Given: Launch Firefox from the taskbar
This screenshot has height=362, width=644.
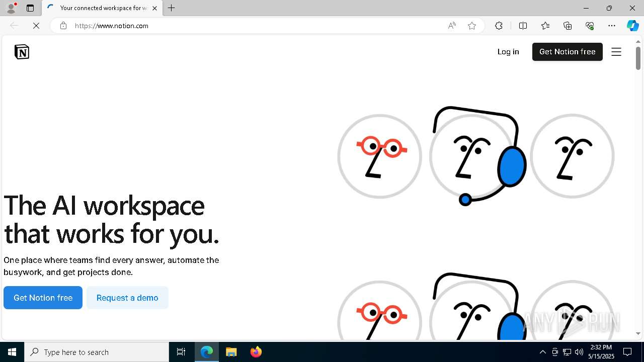Looking at the screenshot, I should [256, 352].
